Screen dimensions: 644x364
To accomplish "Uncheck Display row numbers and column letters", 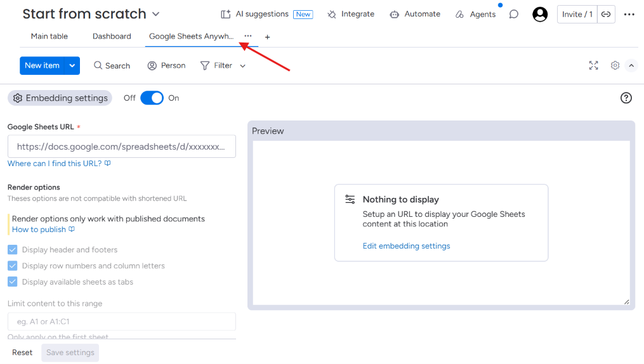I will click(13, 266).
